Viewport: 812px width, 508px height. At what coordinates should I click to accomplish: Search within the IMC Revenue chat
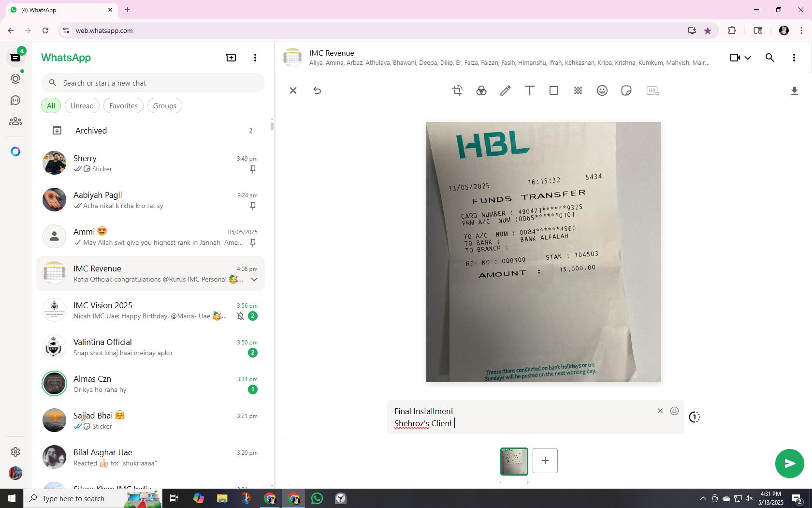770,58
